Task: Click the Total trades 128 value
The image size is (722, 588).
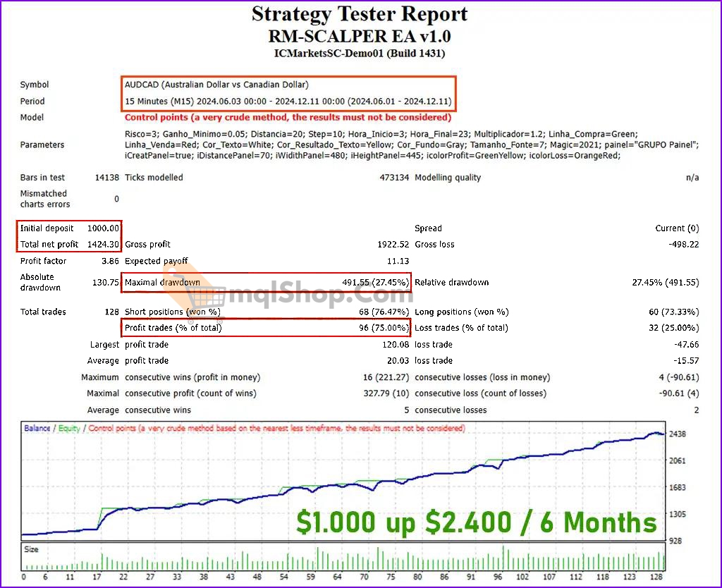Action: (111, 312)
